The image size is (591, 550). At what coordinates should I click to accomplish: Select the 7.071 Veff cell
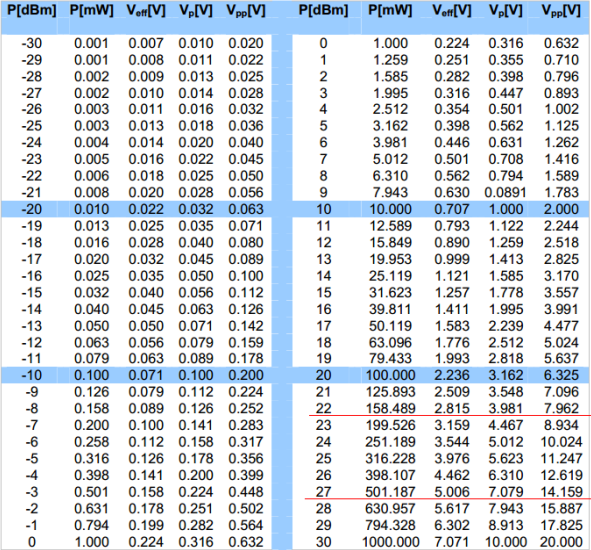452,542
